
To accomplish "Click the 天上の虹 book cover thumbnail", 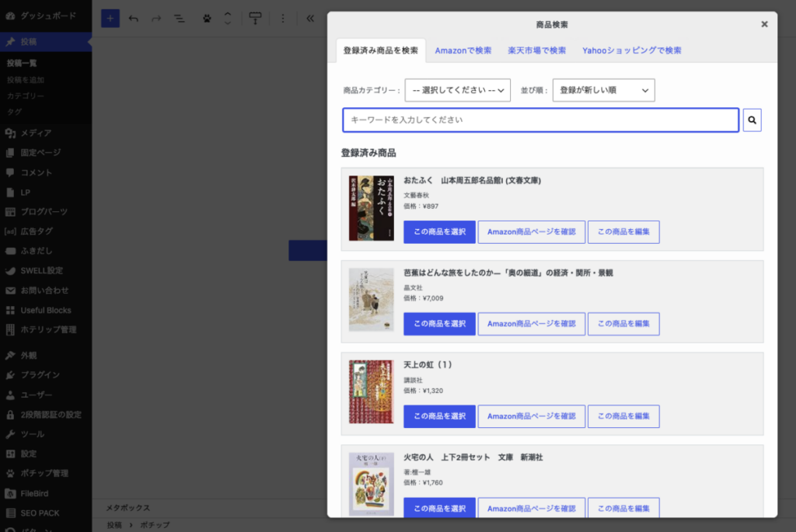I will click(371, 392).
